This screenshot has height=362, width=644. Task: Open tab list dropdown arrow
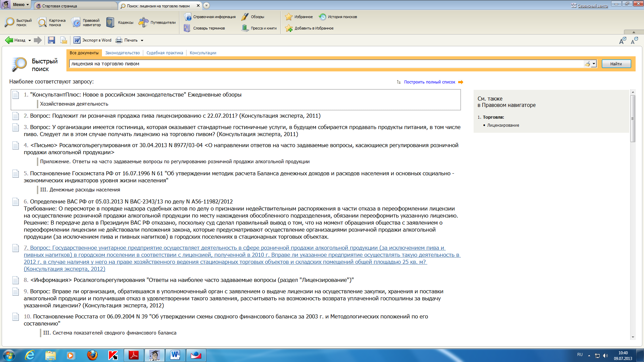207,6
